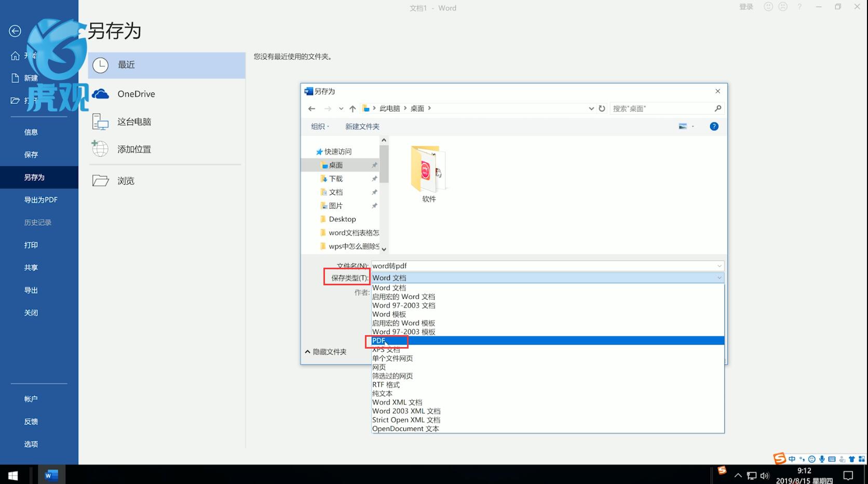868x484 pixels.
Task: Click 快速访问 quick access node
Action: 334,151
